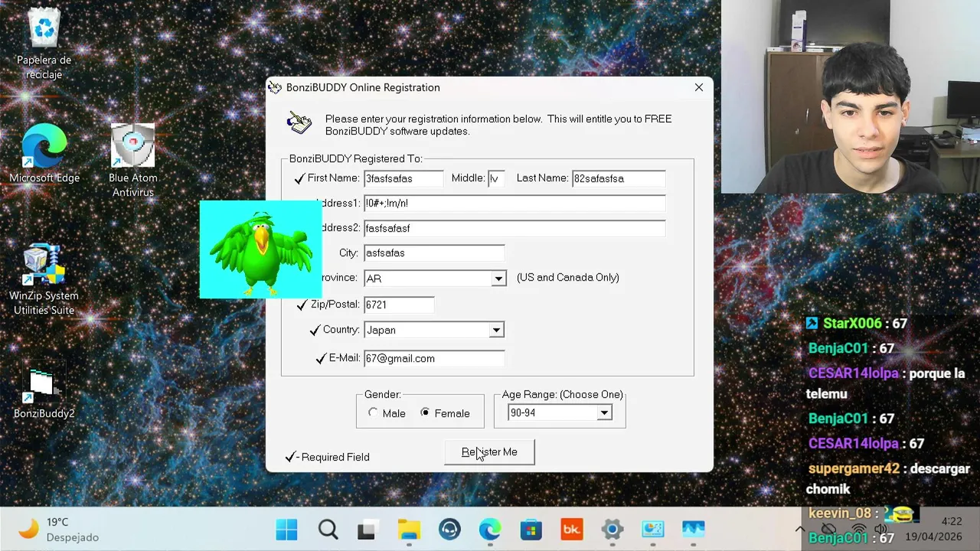Open Task View on taskbar

click(x=368, y=529)
